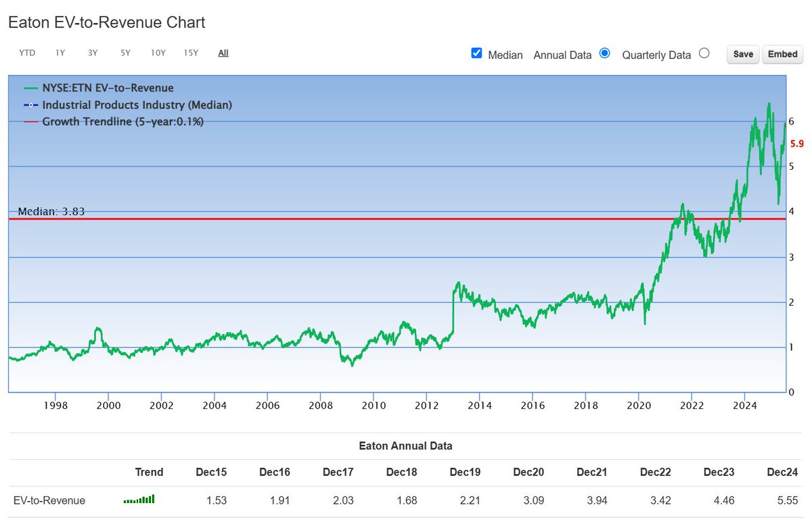Click the Trend column header
The image size is (812, 524).
149,472
